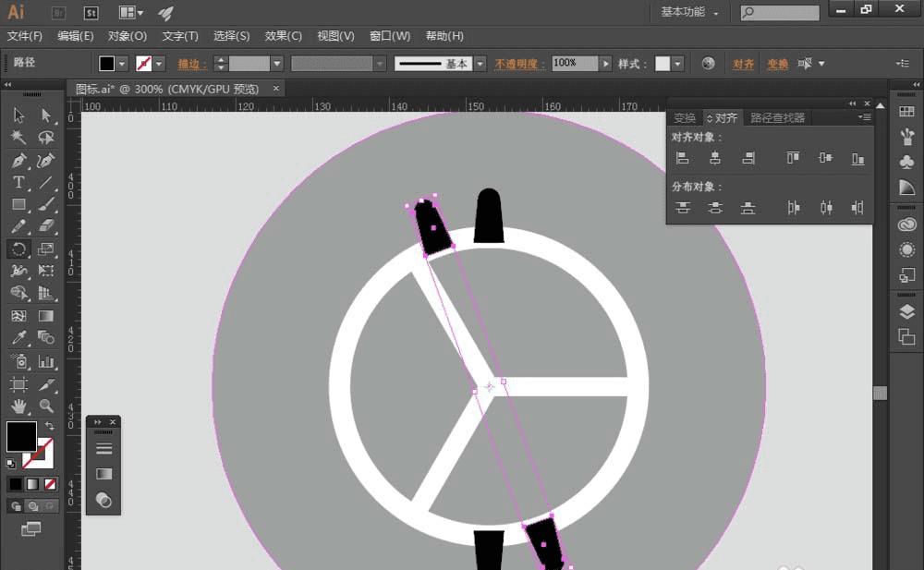Select the Symbol Sprayer tool
This screenshot has height=570, width=924.
(18, 360)
